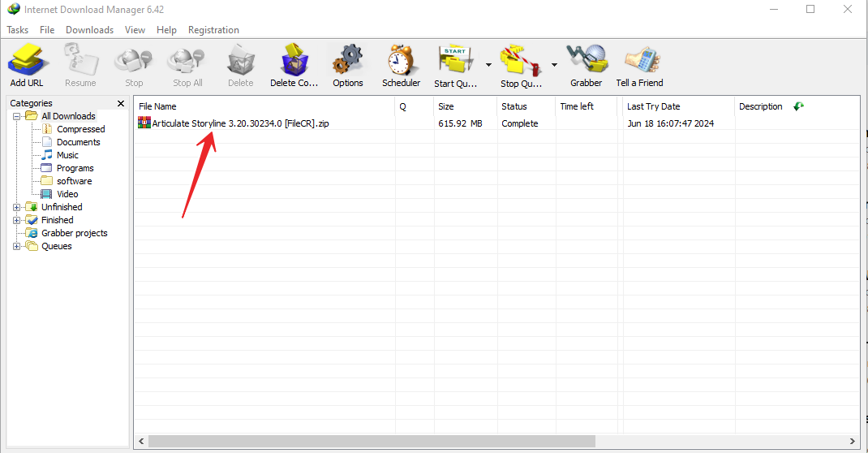The width and height of the screenshot is (868, 453).
Task: Select the Queues category label
Action: point(57,246)
